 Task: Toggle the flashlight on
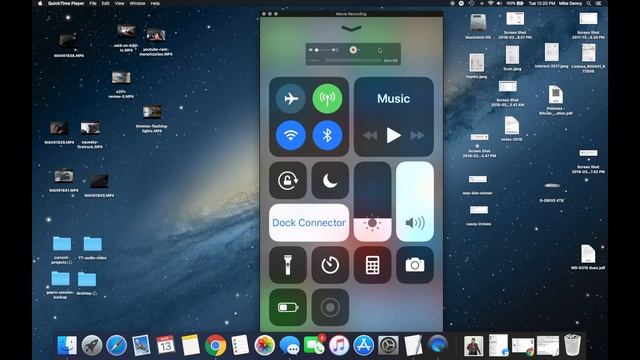coord(288,265)
